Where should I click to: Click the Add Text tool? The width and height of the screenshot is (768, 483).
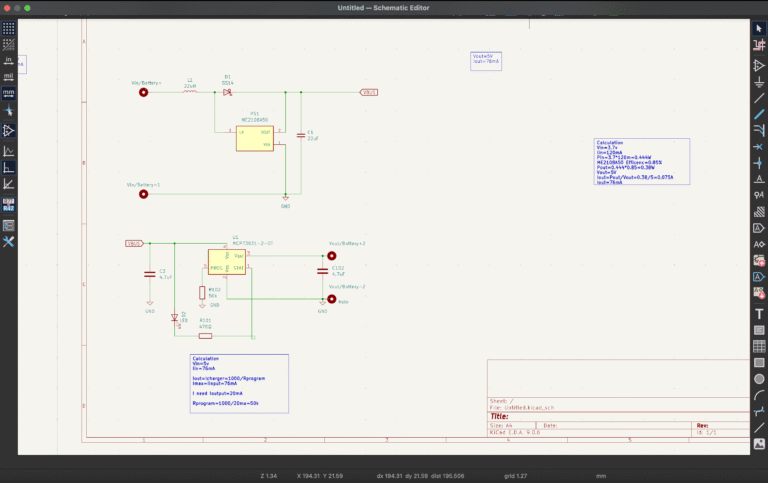point(759,313)
